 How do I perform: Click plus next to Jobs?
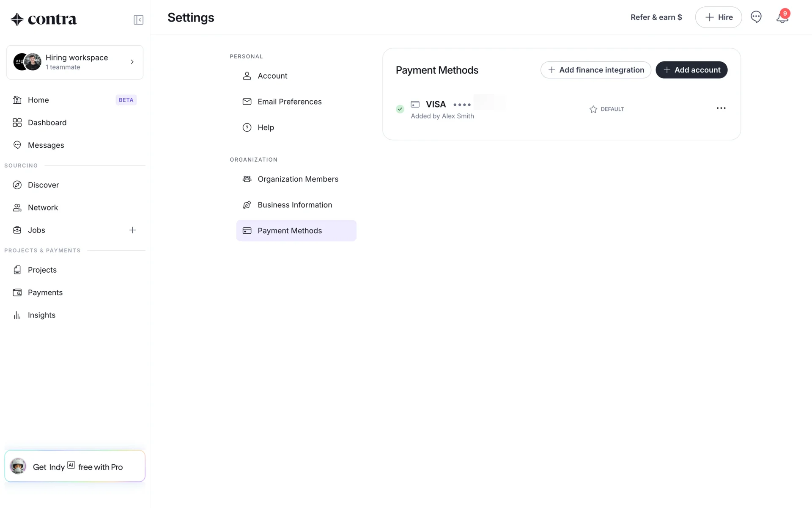pos(132,230)
